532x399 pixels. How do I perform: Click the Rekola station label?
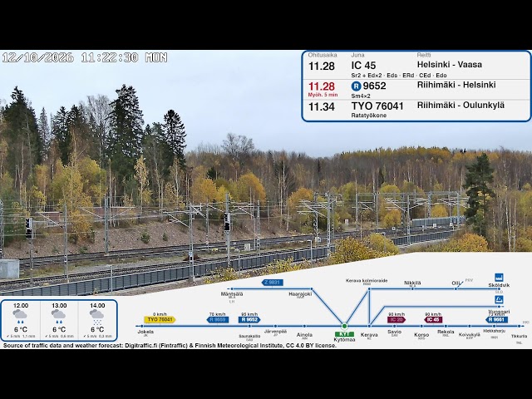446,332
